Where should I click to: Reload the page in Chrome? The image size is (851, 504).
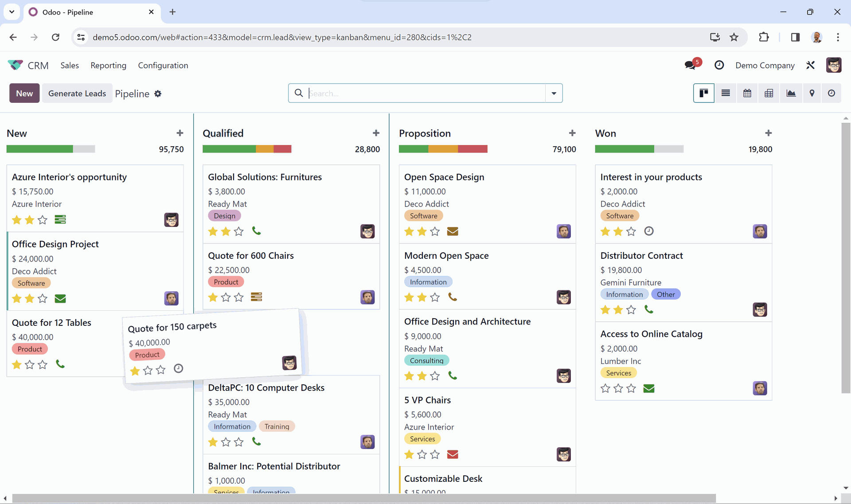click(55, 37)
